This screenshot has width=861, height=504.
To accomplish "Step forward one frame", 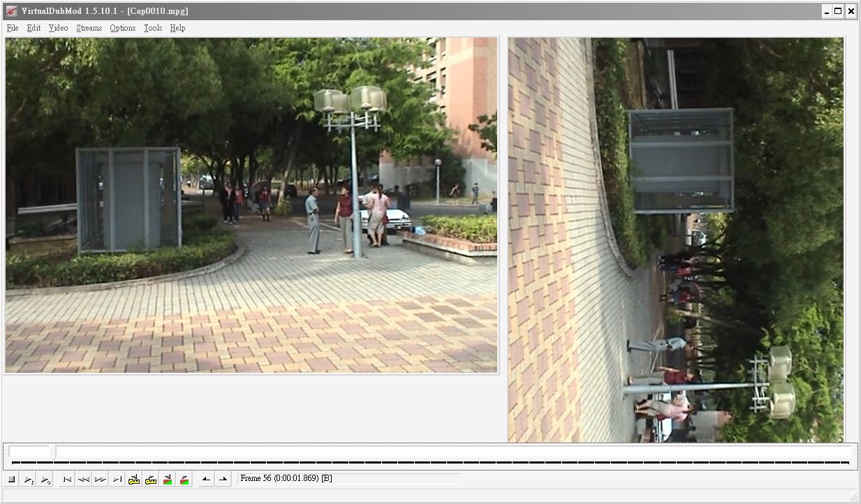I will coord(101,480).
